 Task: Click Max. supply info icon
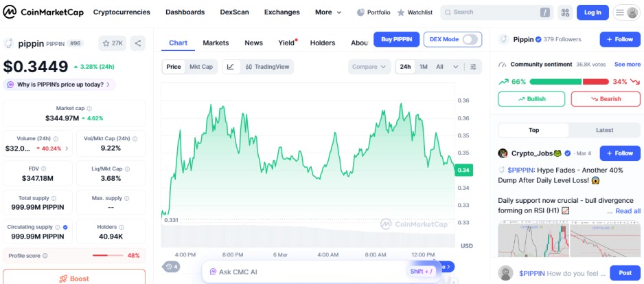click(x=127, y=199)
